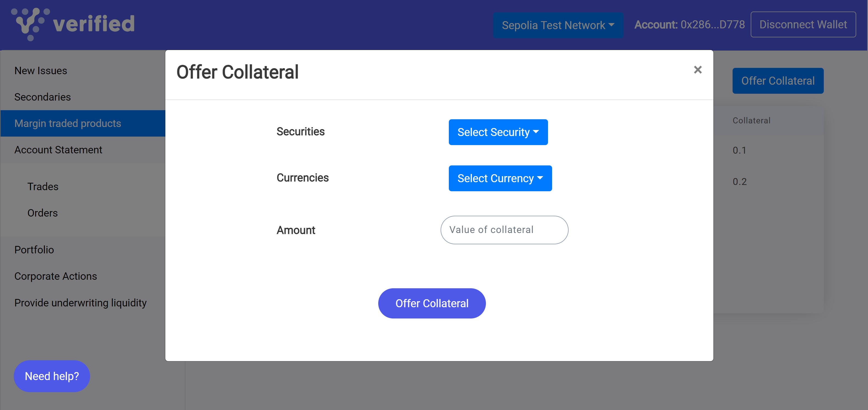
Task: Close the Offer Collateral dialog
Action: (697, 70)
